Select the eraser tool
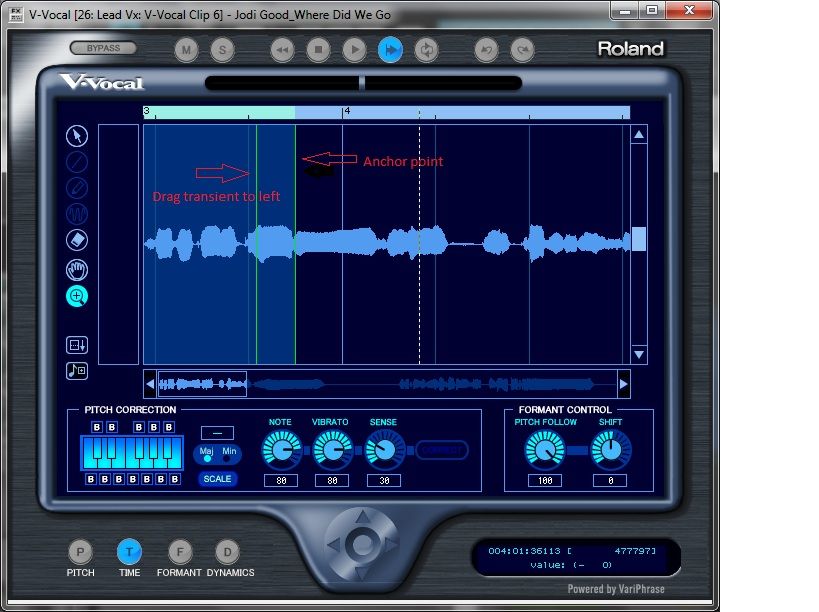The image size is (819, 612). (77, 241)
